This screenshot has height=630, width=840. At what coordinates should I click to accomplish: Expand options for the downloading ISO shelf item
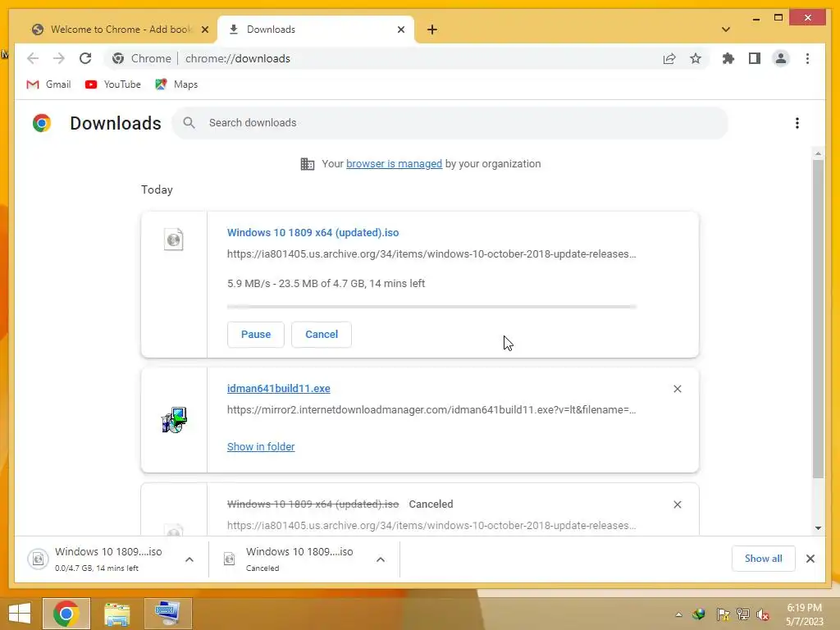pyautogui.click(x=189, y=559)
